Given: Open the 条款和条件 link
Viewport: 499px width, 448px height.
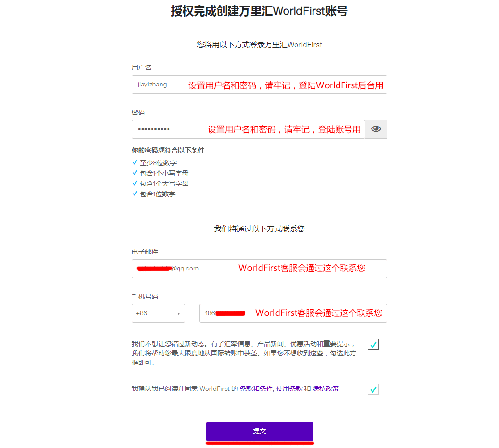Looking at the screenshot, I should [x=256, y=389].
